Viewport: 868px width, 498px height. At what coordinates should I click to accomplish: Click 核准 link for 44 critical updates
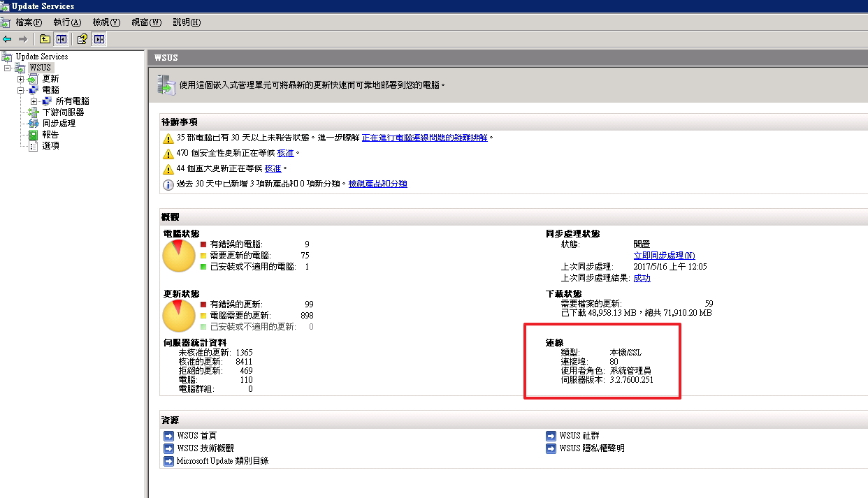point(273,169)
